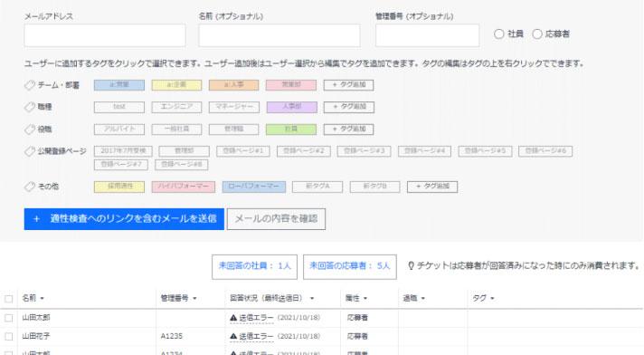Add a tag in the 職種 row
This screenshot has height=355, width=644.
pos(349,107)
